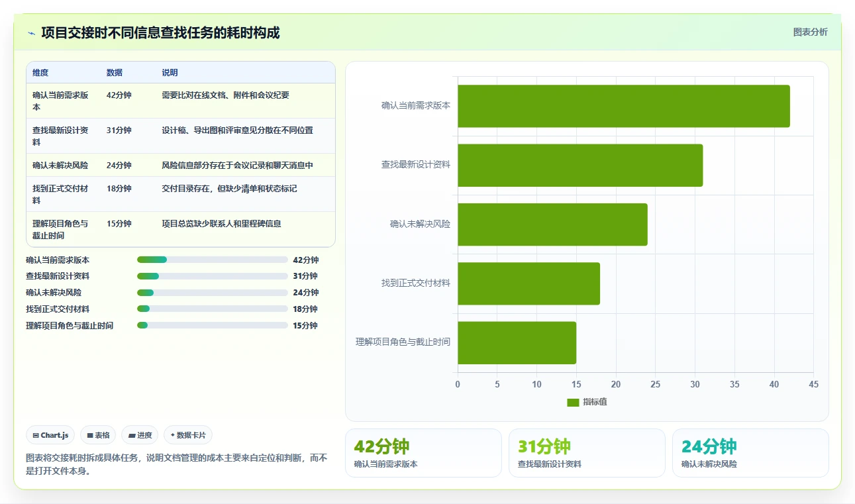Click the 说明 column header
The height and width of the screenshot is (504, 855).
[x=170, y=73]
